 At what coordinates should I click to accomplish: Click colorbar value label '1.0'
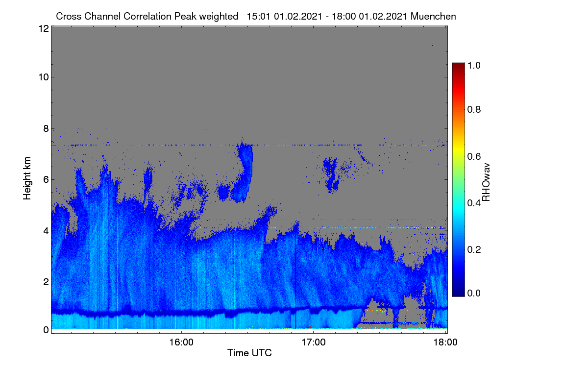(474, 64)
